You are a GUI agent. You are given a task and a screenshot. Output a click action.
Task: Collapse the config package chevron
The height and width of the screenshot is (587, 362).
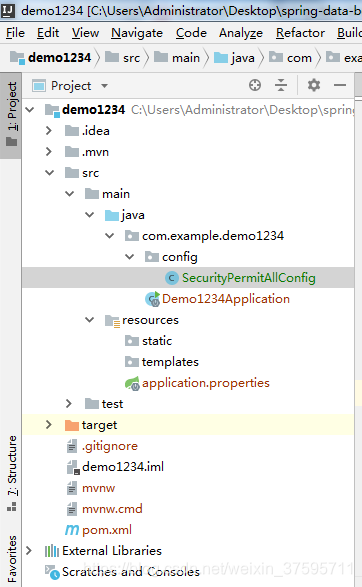point(130,256)
